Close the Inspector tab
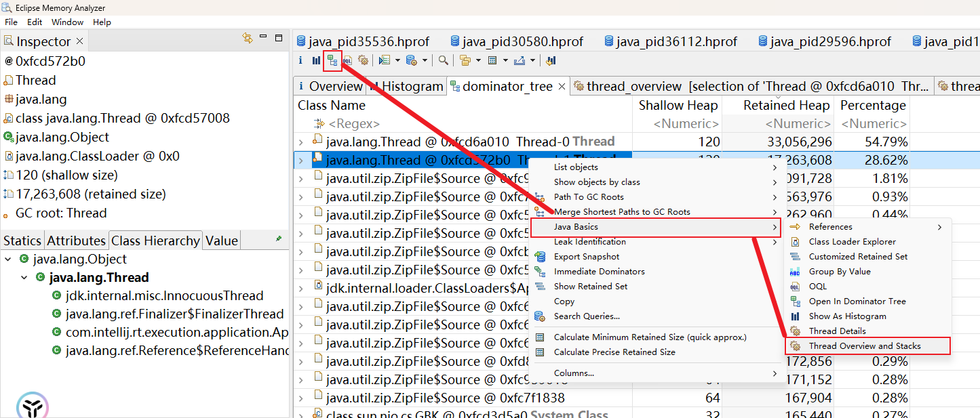The width and height of the screenshot is (980, 418). [79, 41]
